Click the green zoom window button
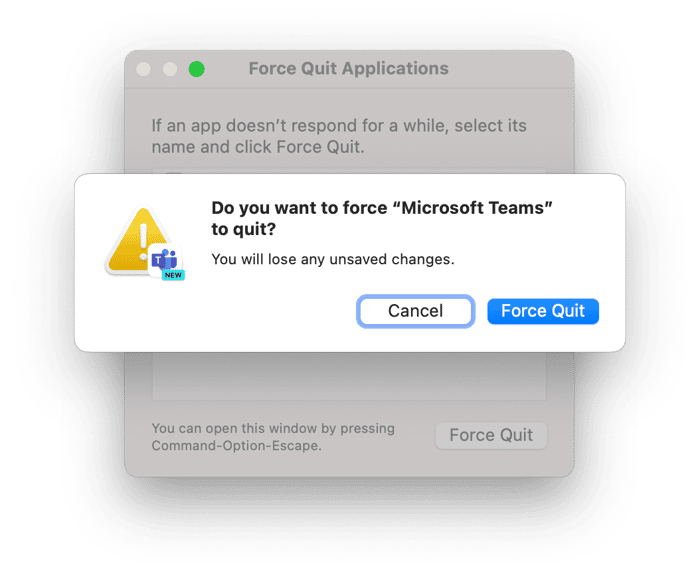700x575 pixels. point(197,69)
